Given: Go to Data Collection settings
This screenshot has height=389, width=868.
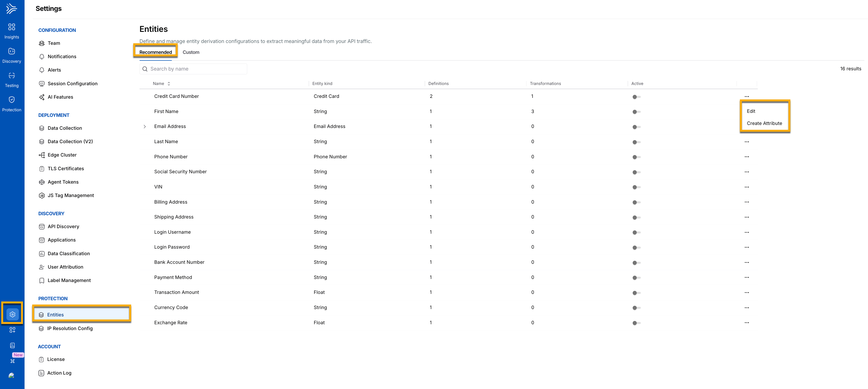Looking at the screenshot, I should tap(65, 128).
